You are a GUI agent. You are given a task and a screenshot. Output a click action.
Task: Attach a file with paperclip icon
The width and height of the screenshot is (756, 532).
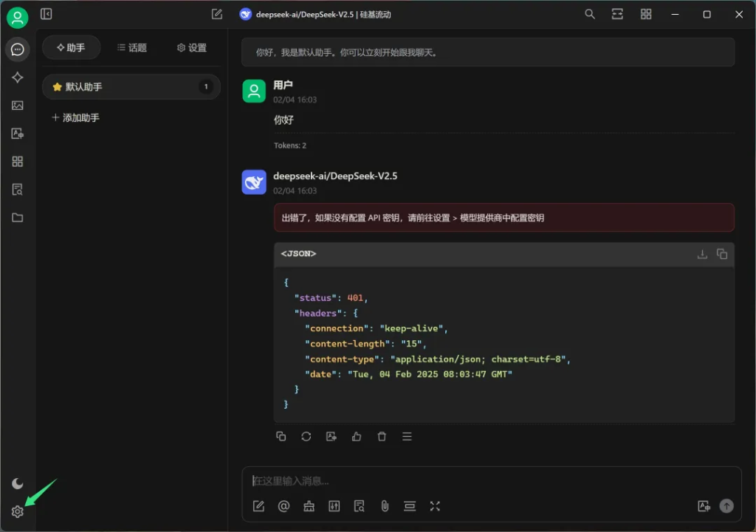pos(385,506)
